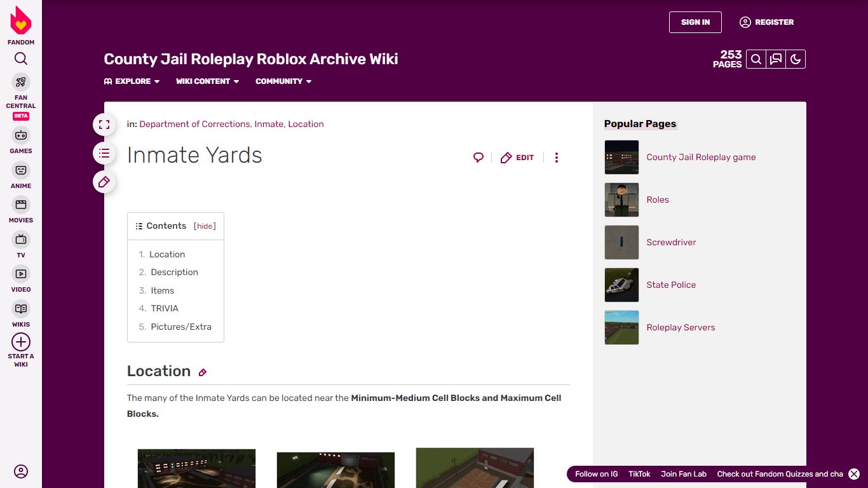Click floating pencil edit icon
Screen dimensions: 868x488
[x=104, y=182]
